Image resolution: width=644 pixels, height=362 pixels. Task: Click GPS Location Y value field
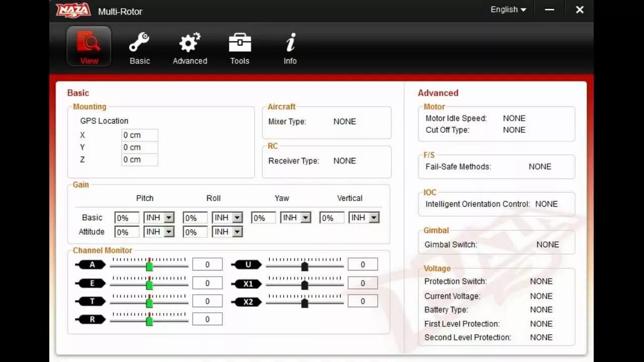(140, 147)
